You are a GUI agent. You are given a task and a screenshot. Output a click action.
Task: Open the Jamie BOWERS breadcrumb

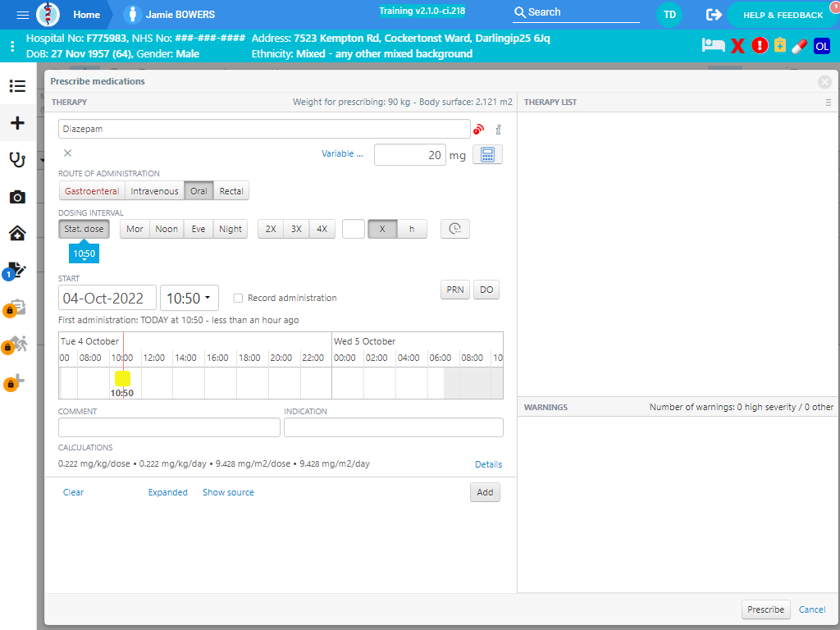pyautogui.click(x=180, y=15)
